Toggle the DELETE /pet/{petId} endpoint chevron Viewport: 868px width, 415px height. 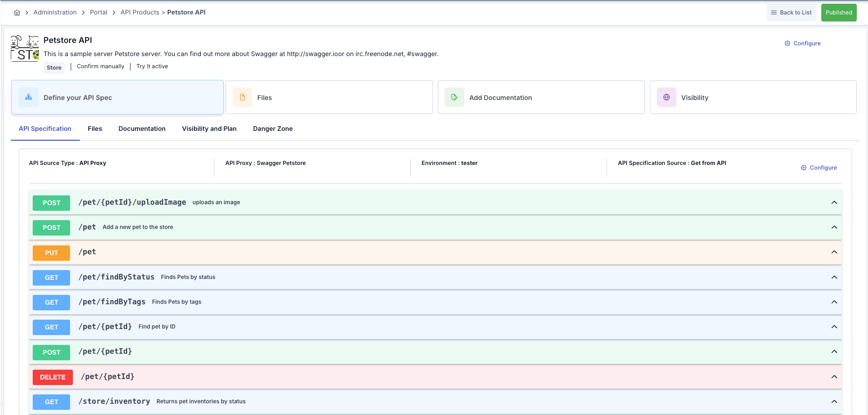tap(834, 377)
